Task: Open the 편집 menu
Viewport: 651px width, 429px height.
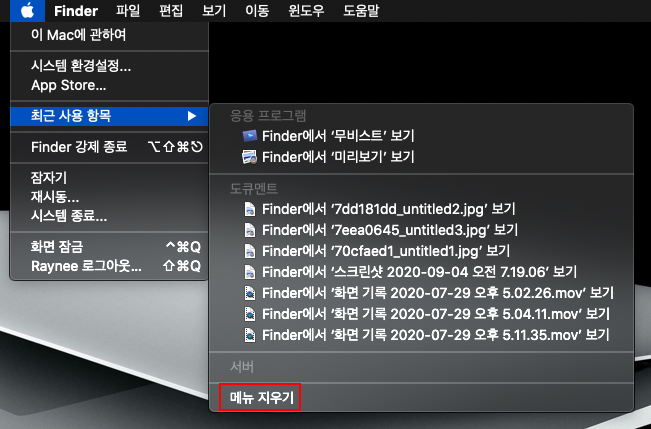Action: click(x=171, y=10)
